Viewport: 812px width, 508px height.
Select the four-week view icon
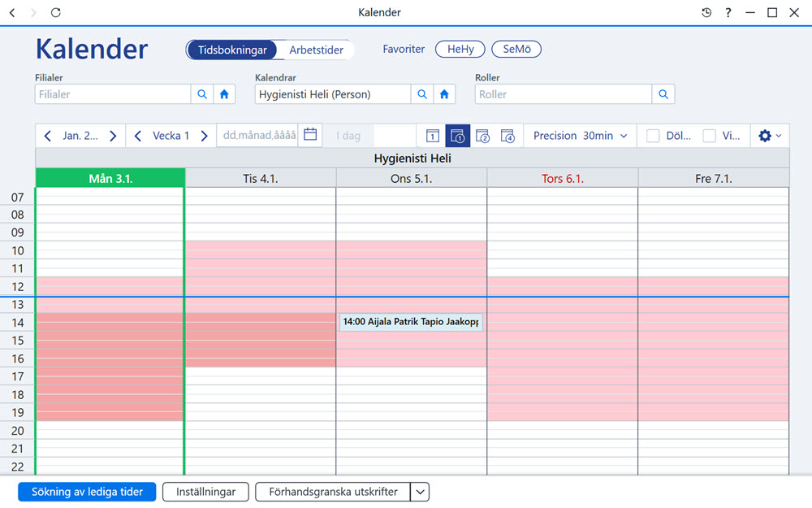click(x=508, y=136)
